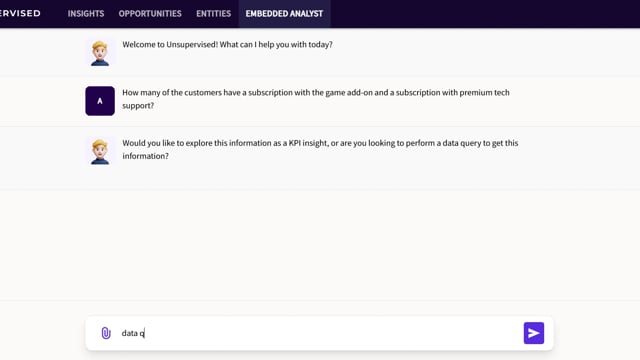Click "What can I help you with today?"
The width and height of the screenshot is (640, 360).
(276, 44)
